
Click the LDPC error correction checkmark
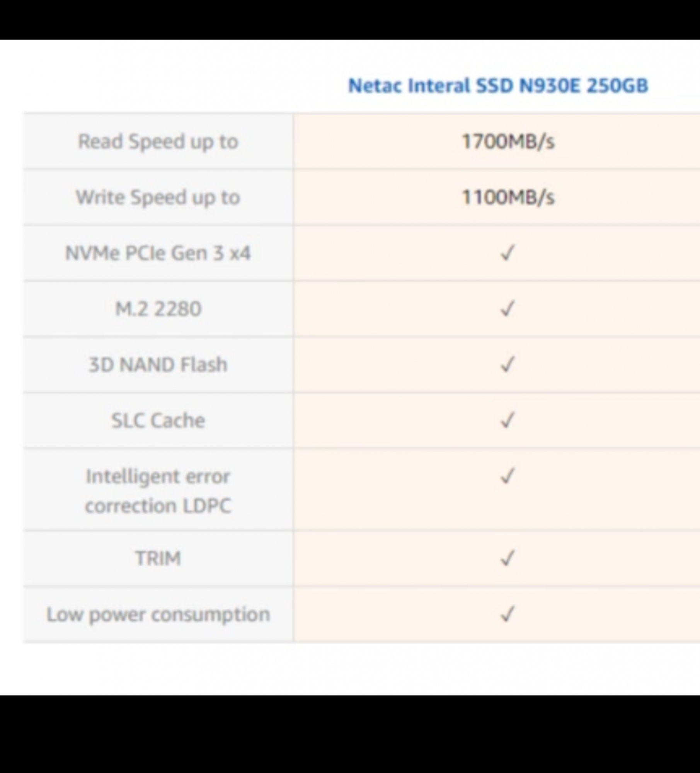(x=507, y=476)
